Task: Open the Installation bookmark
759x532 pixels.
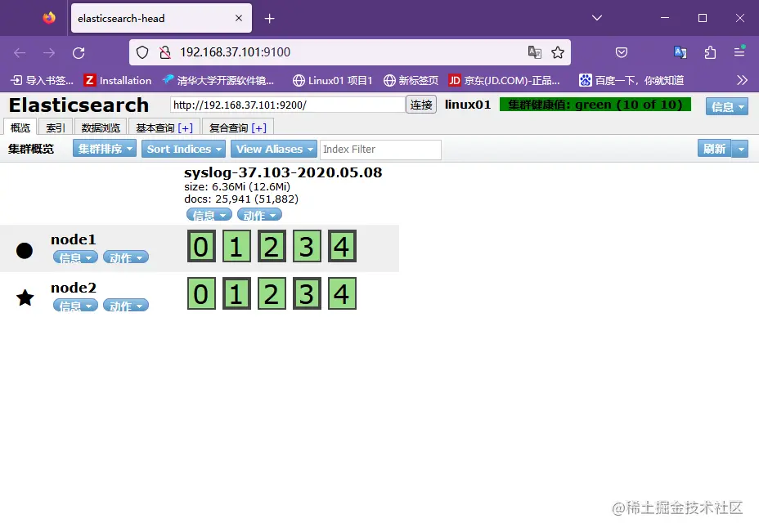Action: pyautogui.click(x=118, y=80)
